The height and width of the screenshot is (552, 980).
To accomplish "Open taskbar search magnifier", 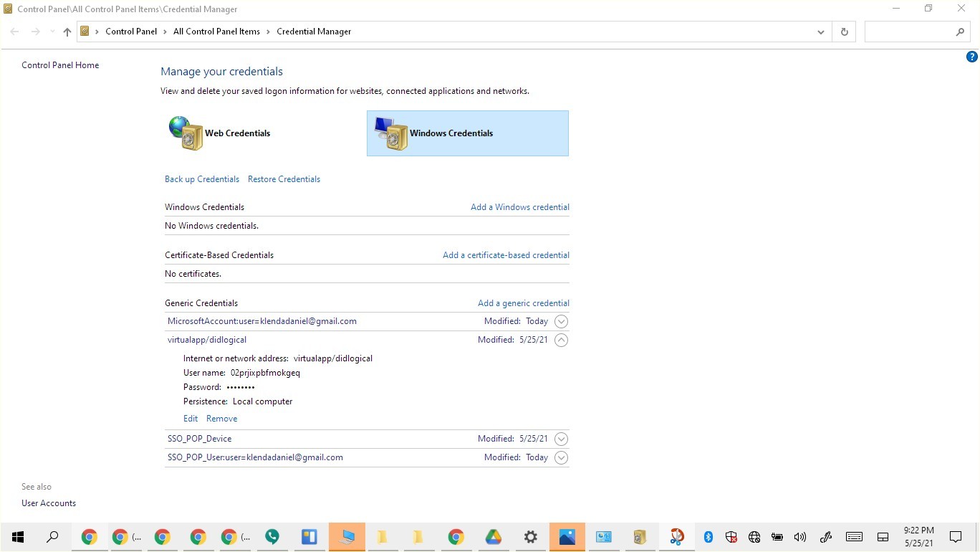I will [x=52, y=537].
